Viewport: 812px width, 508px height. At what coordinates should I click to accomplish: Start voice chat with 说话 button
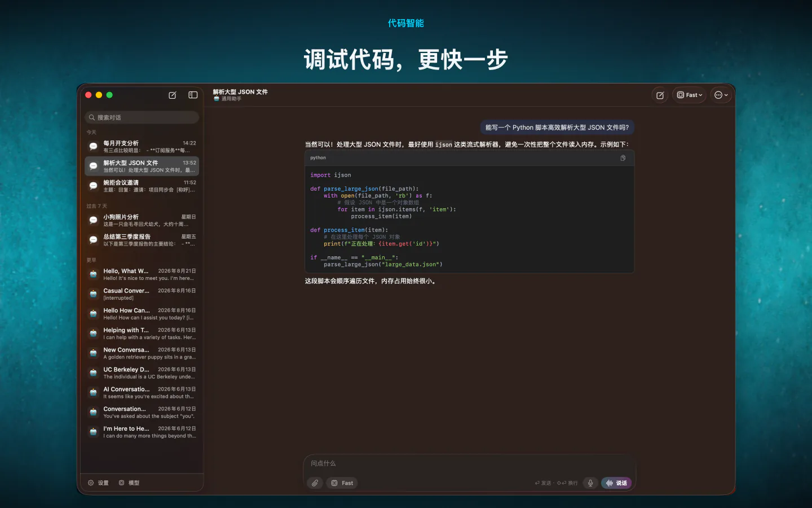[616, 483]
